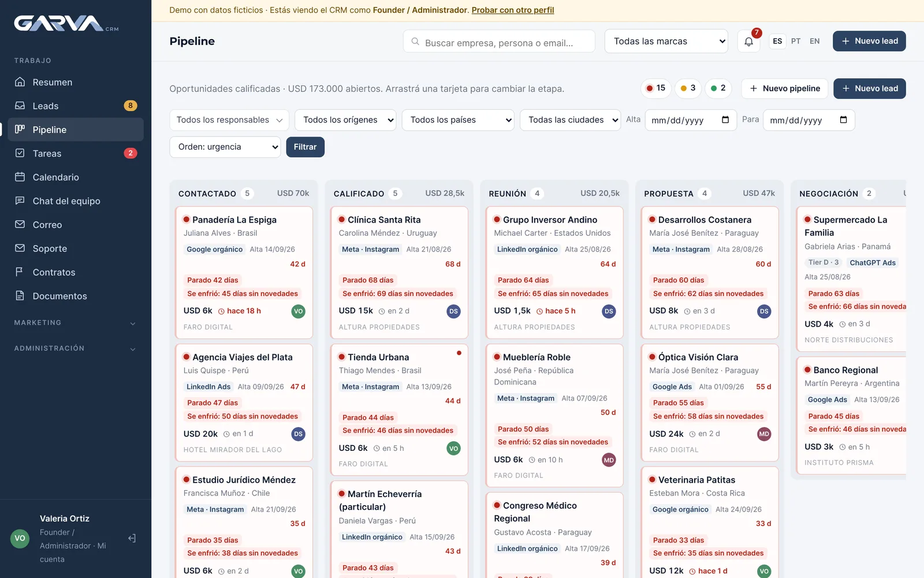Click the Nuevo pipeline button
The height and width of the screenshot is (578, 924).
[785, 88]
